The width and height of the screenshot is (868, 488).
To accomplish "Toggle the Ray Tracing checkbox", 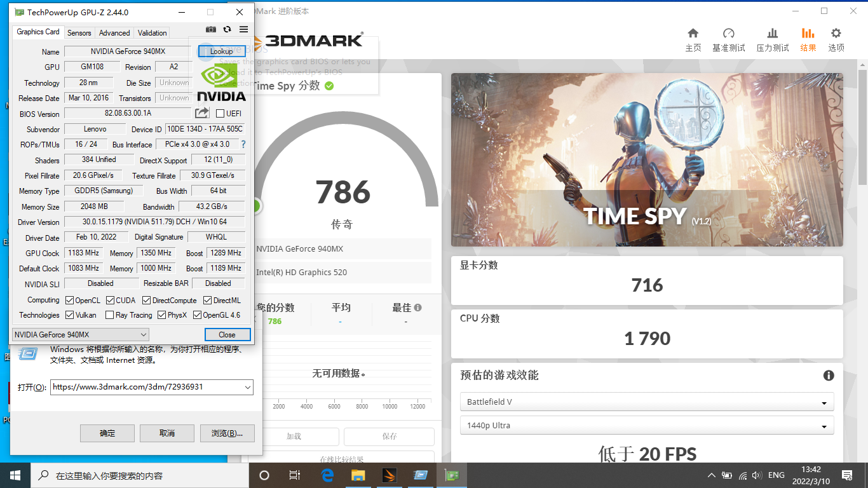I will (109, 315).
